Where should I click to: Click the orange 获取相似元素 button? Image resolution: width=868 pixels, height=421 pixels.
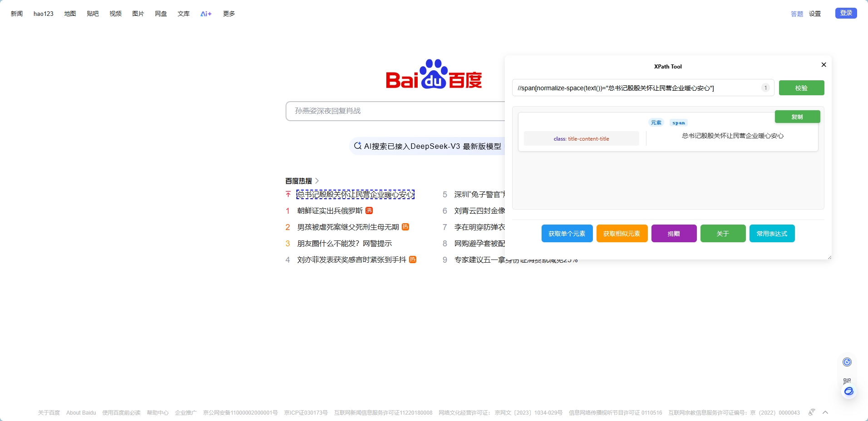click(622, 234)
